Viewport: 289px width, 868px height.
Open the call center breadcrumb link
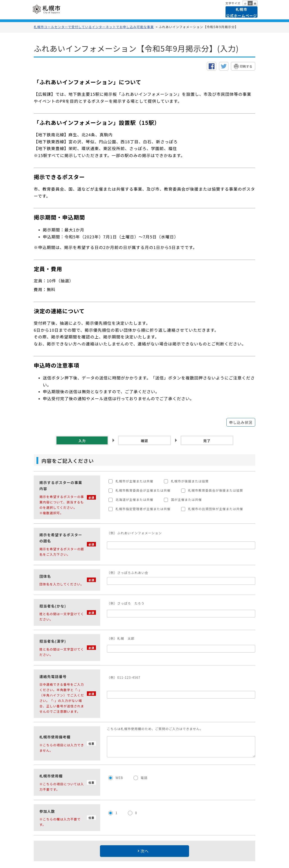[94, 27]
